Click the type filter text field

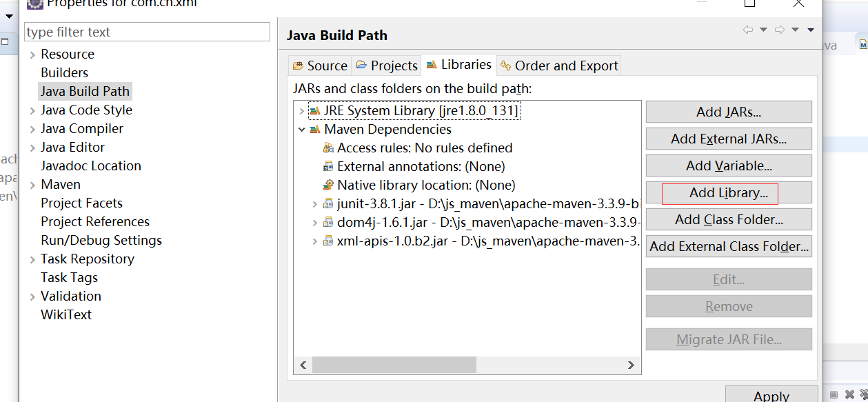tap(147, 32)
